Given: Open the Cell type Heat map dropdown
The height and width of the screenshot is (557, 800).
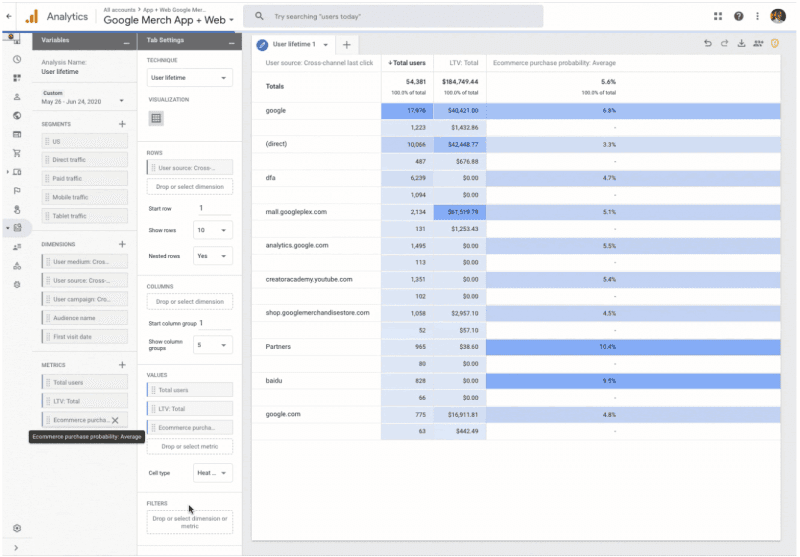Looking at the screenshot, I should [213, 473].
